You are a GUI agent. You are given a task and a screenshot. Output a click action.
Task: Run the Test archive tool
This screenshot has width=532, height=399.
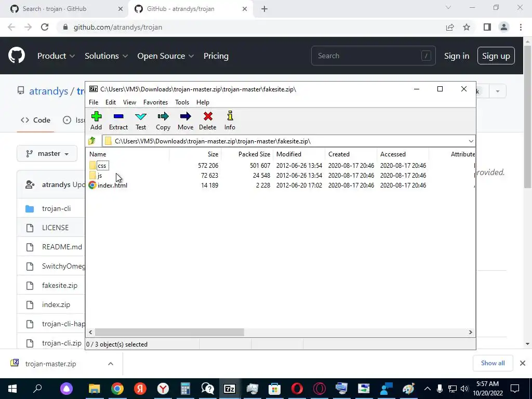(141, 121)
